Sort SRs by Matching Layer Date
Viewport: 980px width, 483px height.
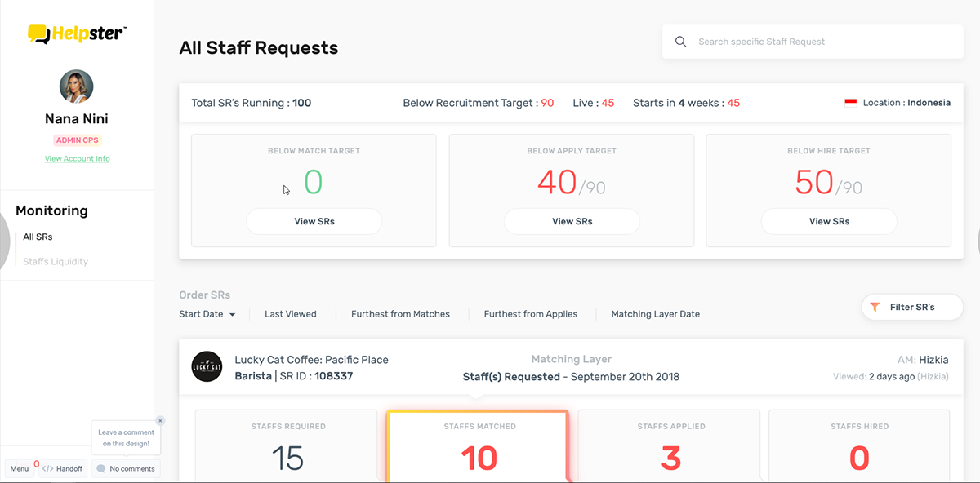pyautogui.click(x=656, y=314)
